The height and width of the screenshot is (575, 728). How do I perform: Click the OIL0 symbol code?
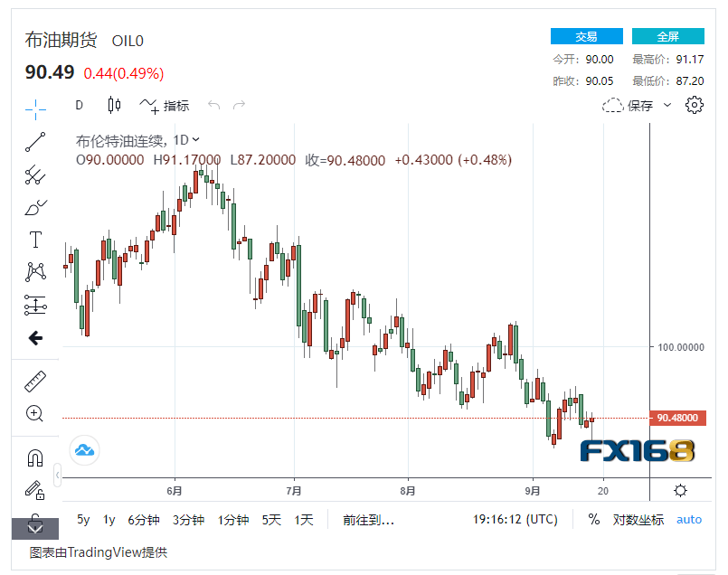point(128,41)
